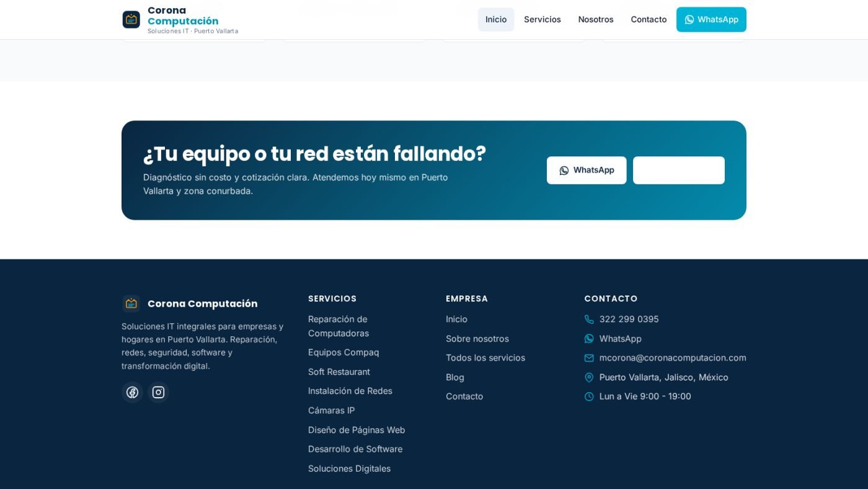Click the Lun a Vie 9:00 - 19:00 hours text

point(645,397)
